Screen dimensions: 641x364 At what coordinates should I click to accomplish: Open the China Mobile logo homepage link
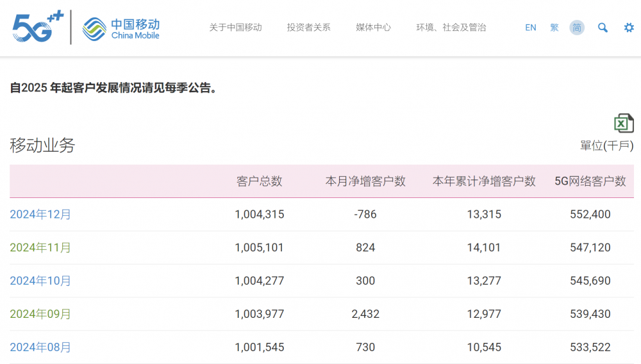[121, 29]
